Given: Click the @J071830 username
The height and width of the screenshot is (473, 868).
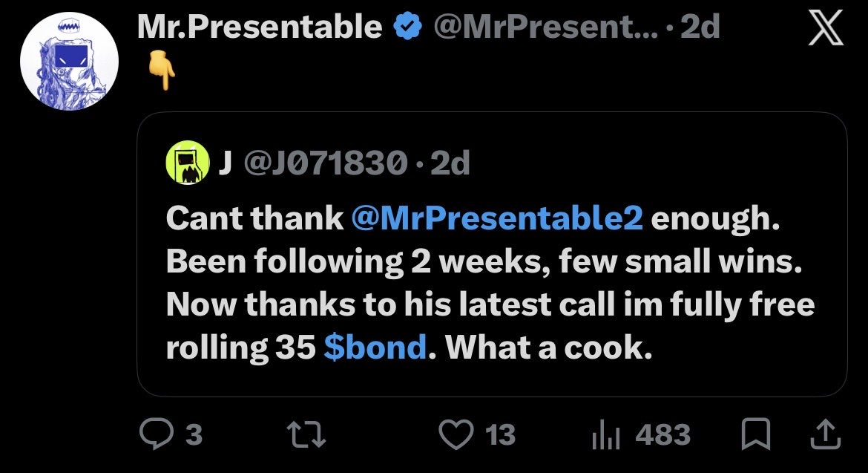Looking at the screenshot, I should click(326, 163).
